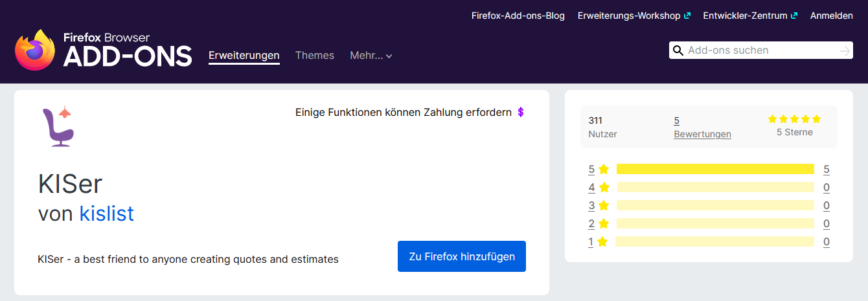Switch to the Themes tab
Screen dimensions: 868x301
315,56
